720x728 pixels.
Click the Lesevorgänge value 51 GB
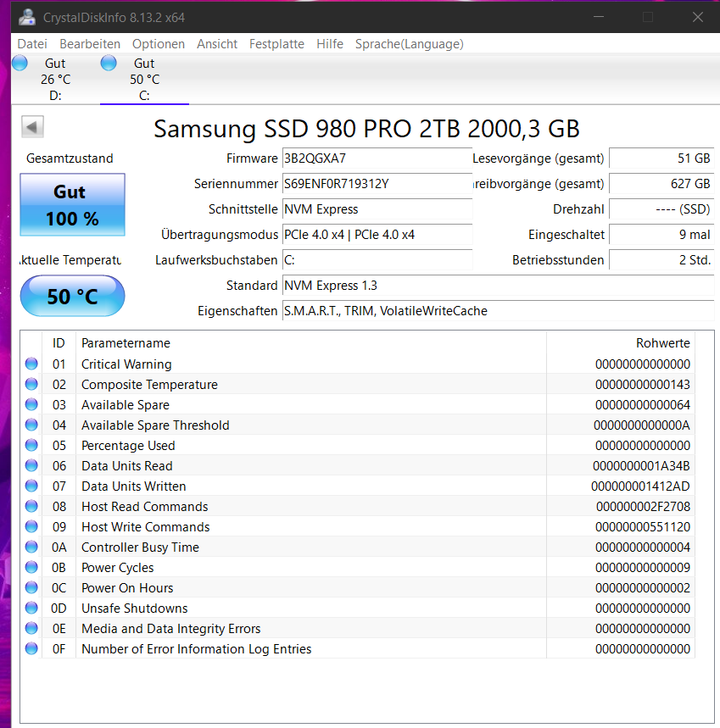pyautogui.click(x=661, y=158)
